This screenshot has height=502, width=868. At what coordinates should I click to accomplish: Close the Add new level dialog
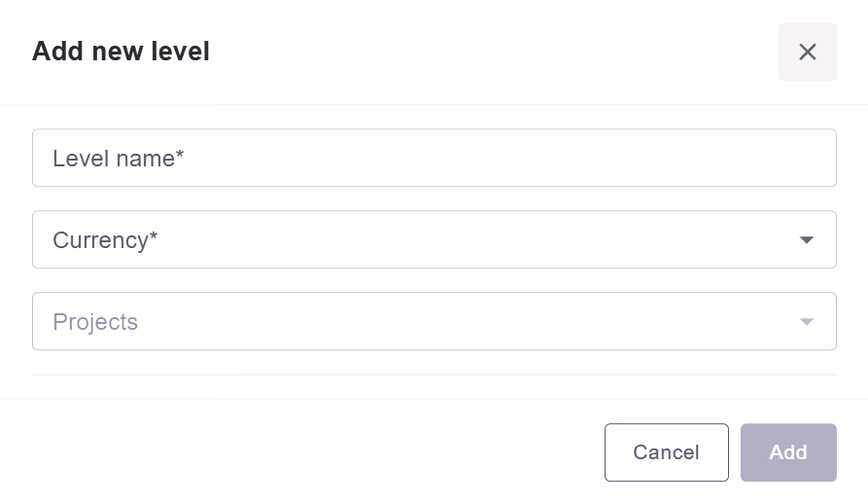[x=807, y=52]
